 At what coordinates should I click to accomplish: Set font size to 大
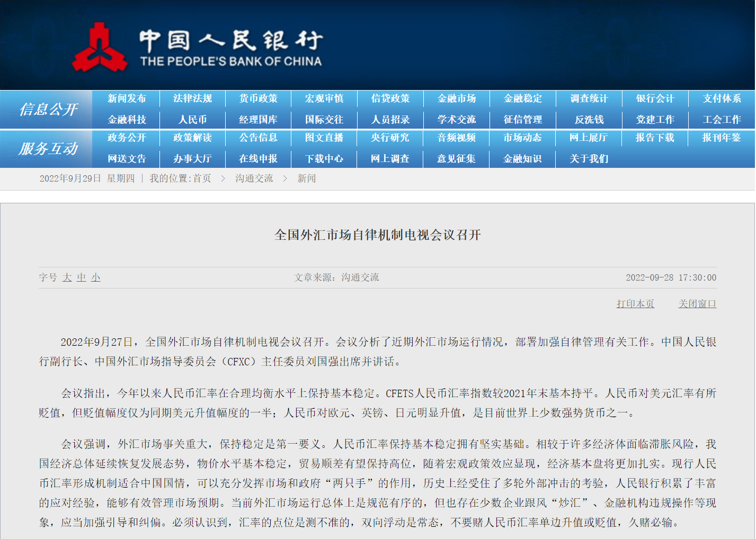click(67, 277)
